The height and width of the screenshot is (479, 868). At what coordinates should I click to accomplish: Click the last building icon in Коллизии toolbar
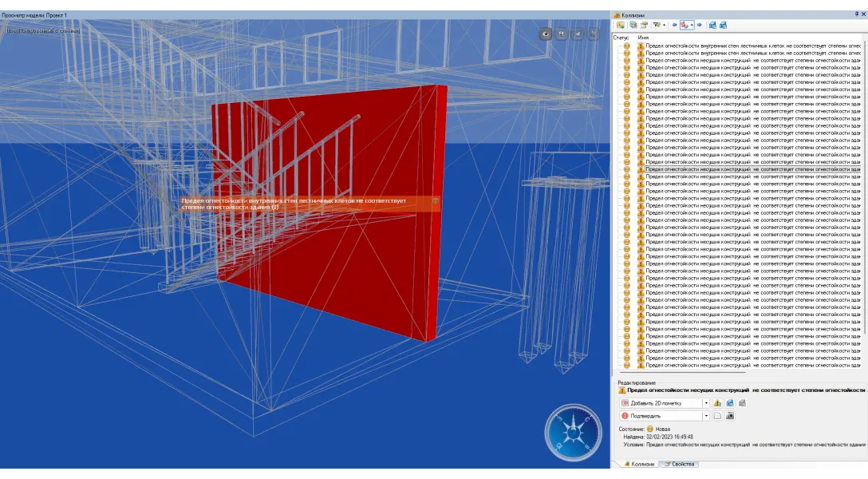(x=723, y=26)
